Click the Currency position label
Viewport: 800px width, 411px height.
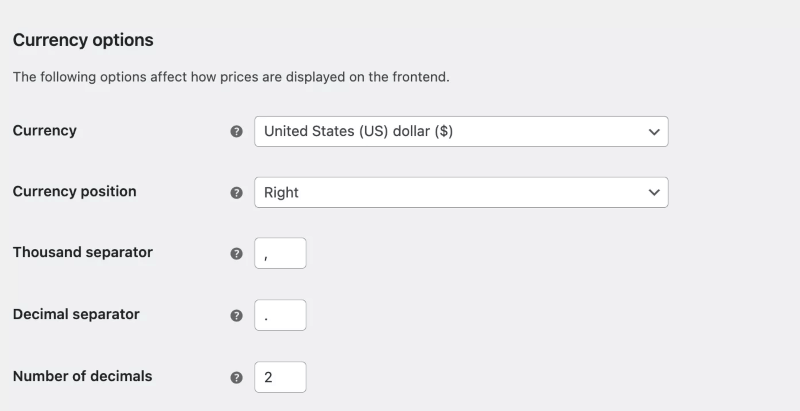point(74,191)
